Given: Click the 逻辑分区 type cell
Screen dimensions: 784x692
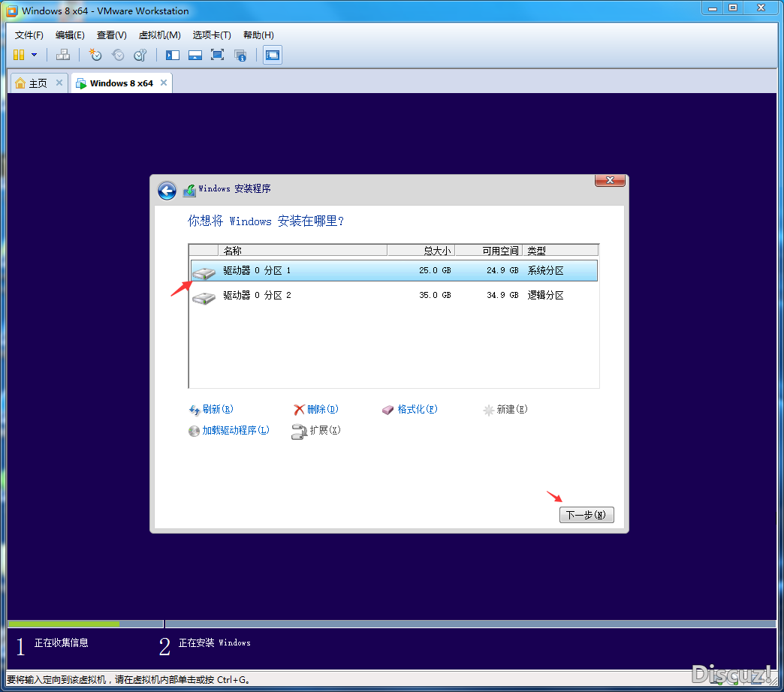Looking at the screenshot, I should (545, 295).
